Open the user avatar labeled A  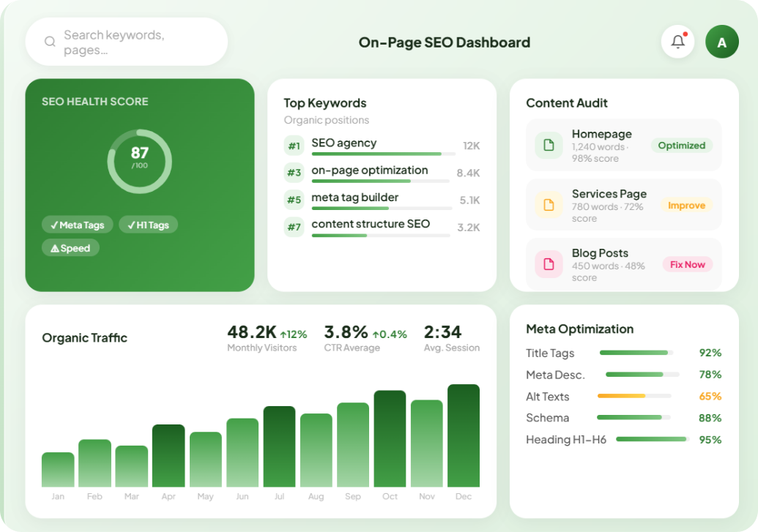tap(721, 42)
